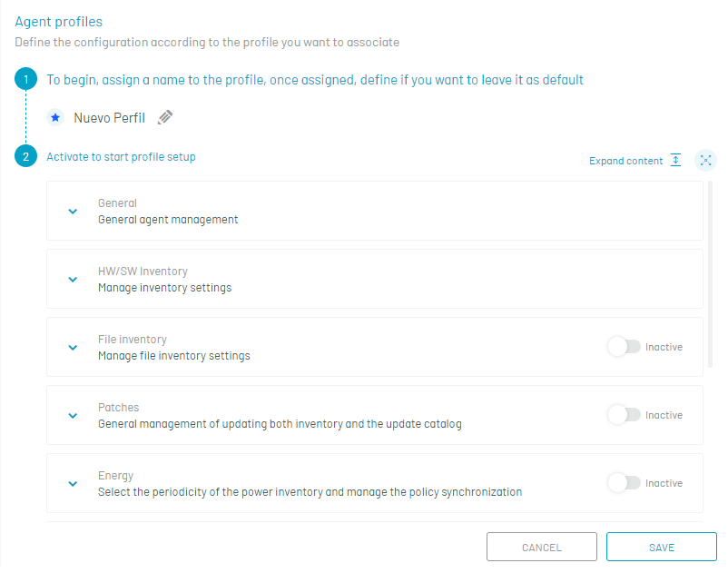728x573 pixels.
Task: Expand the Patches section chevron
Action: [73, 416]
